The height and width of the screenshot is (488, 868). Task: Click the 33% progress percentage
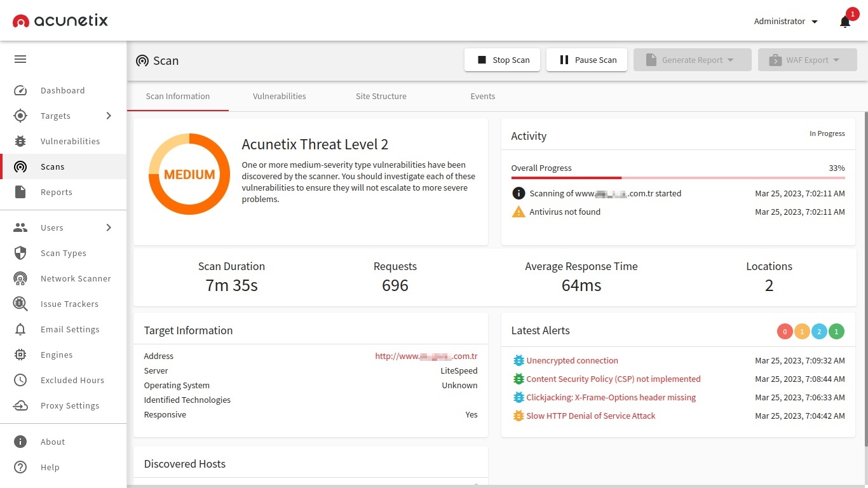(x=837, y=168)
